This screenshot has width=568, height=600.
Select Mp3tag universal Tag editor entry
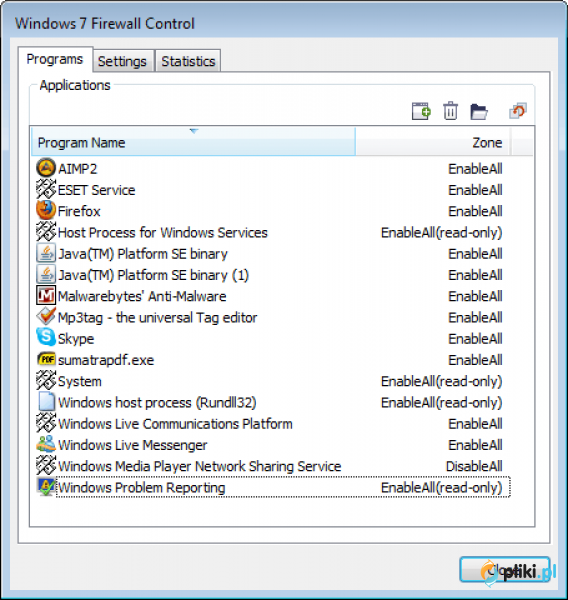point(157,318)
